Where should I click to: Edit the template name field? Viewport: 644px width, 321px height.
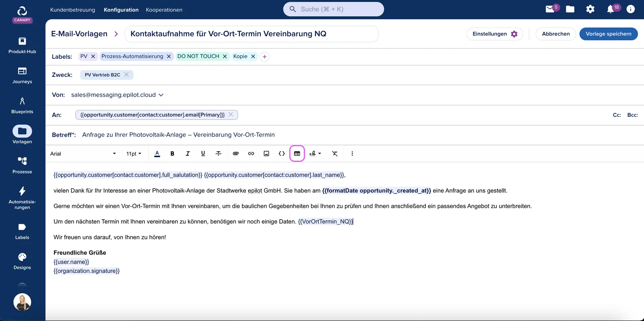pyautogui.click(x=252, y=34)
